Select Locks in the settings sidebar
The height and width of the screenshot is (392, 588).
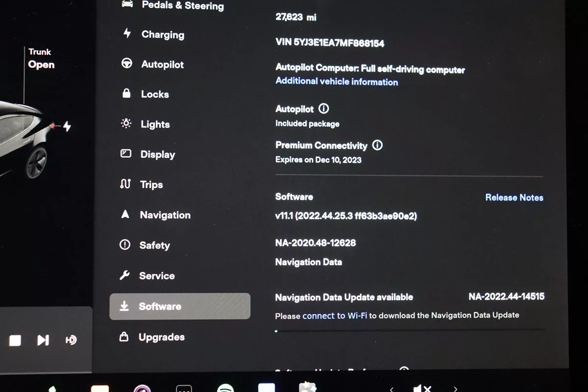coord(154,94)
